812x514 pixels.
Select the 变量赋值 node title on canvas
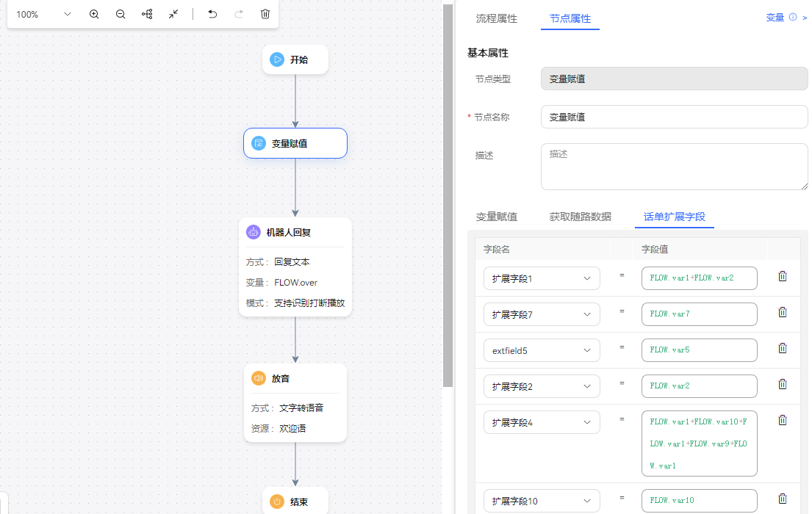tap(290, 143)
